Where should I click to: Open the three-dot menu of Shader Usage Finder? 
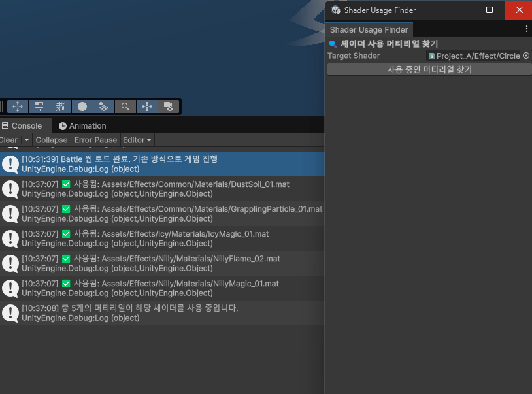click(527, 29)
